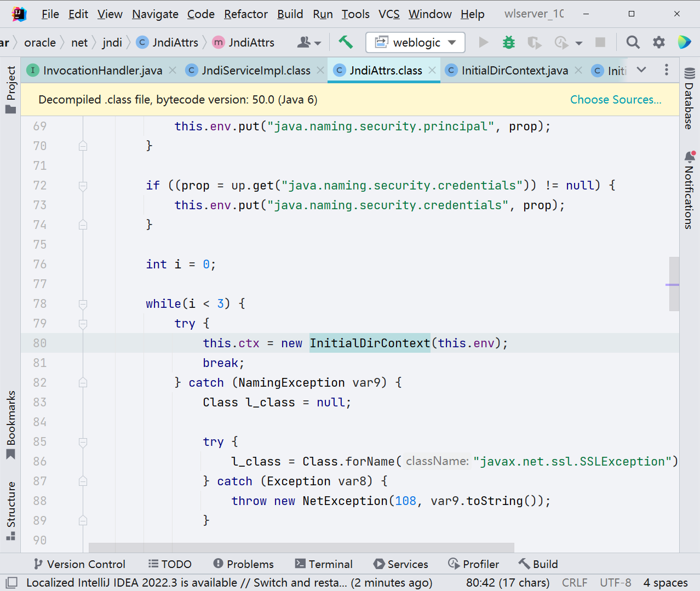Open the Refactor menu
This screenshot has width=700, height=591.
click(x=245, y=14)
